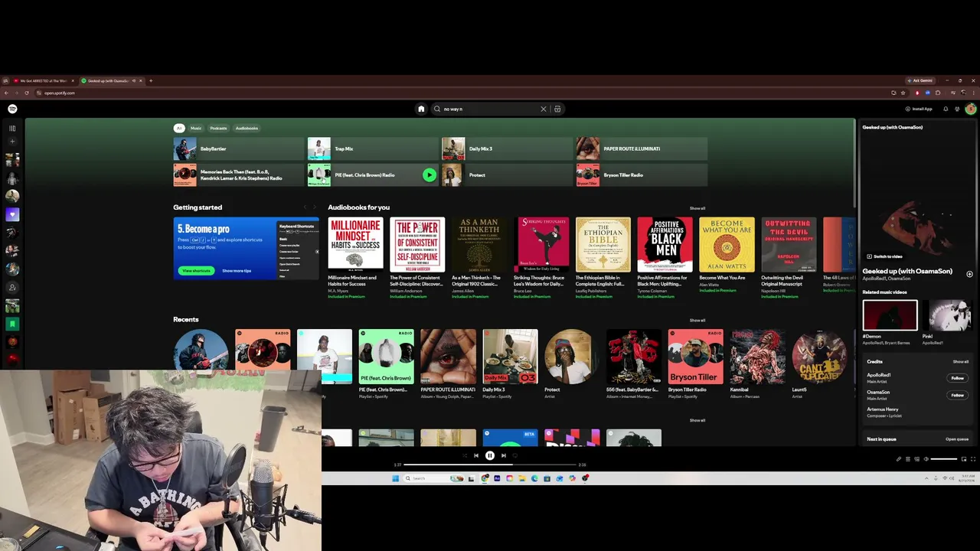Open the PAPER ROUTE ILLUMINATI shortcut tile
The width and height of the screenshot is (980, 551).
[x=642, y=148]
